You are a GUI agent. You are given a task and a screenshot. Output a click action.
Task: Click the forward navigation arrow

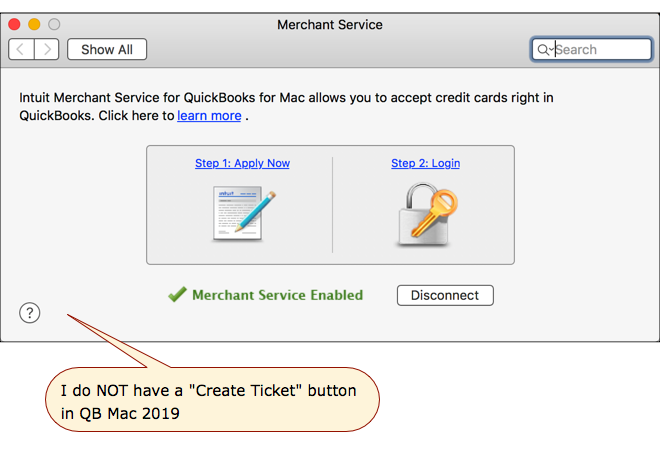(47, 49)
